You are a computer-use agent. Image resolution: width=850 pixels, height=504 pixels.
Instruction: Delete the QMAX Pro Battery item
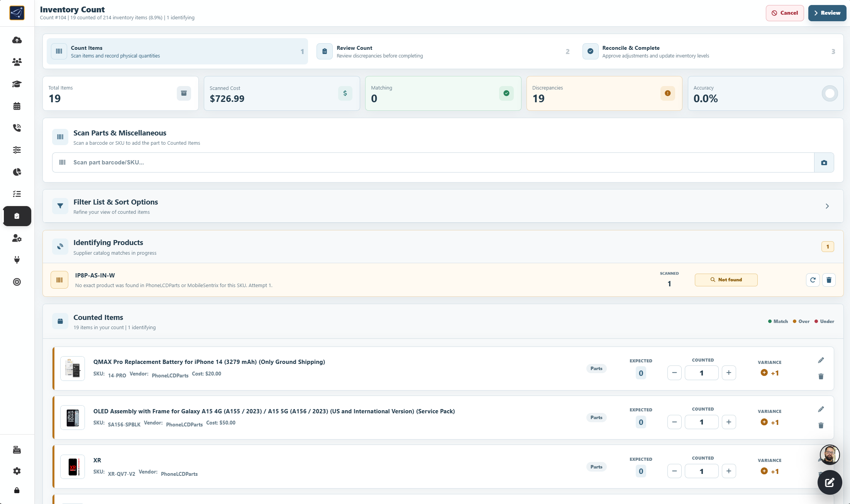click(821, 376)
